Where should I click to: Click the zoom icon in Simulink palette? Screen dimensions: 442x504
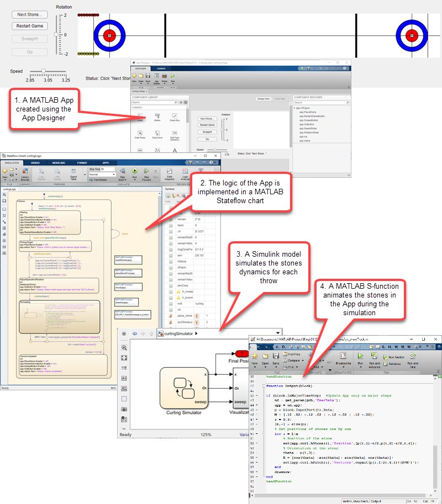[124, 347]
